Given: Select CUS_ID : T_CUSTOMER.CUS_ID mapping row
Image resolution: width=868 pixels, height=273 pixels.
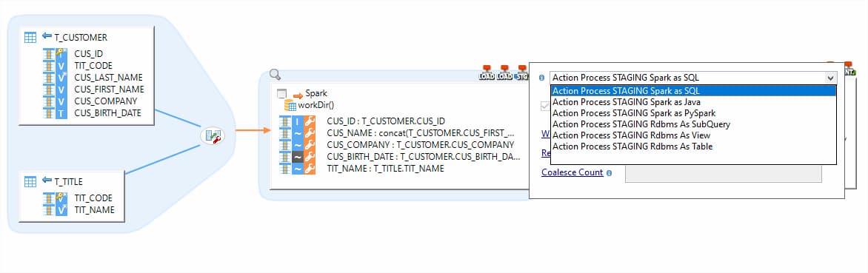Looking at the screenshot, I should (386, 121).
